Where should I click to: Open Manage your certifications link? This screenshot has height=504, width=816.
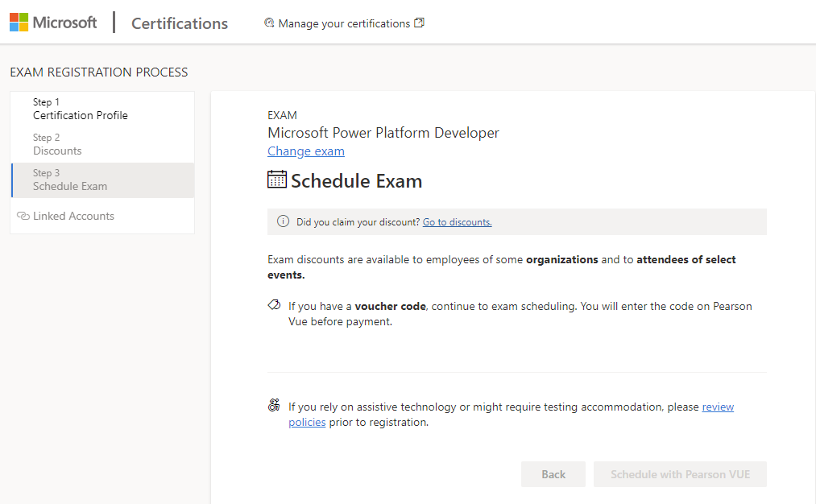(x=344, y=23)
